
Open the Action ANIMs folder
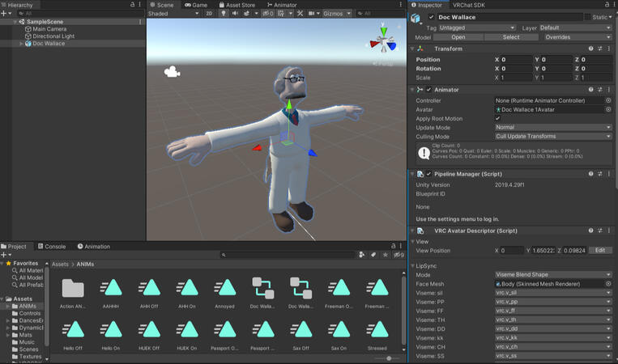click(73, 288)
